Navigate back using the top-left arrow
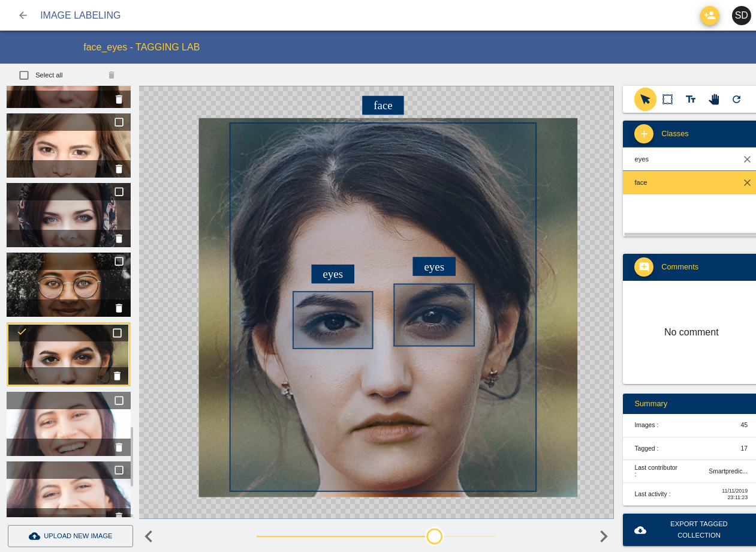This screenshot has width=756, height=552. pos(23,15)
